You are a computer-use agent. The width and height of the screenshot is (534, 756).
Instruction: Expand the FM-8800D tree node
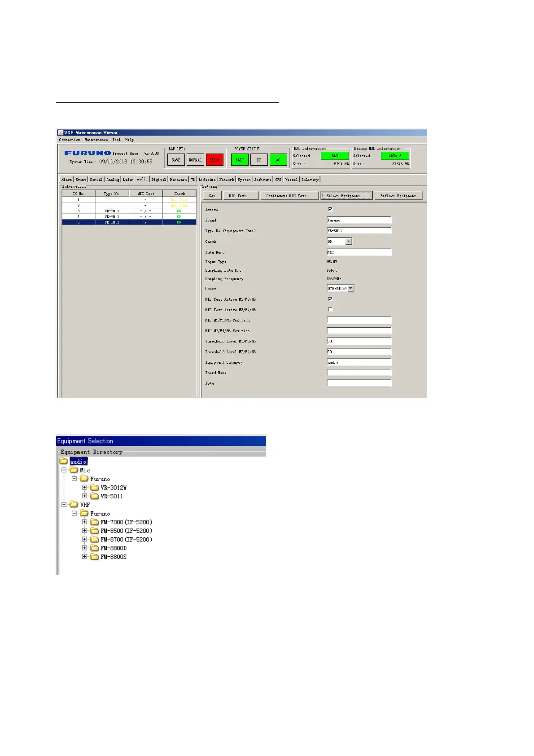[84, 548]
